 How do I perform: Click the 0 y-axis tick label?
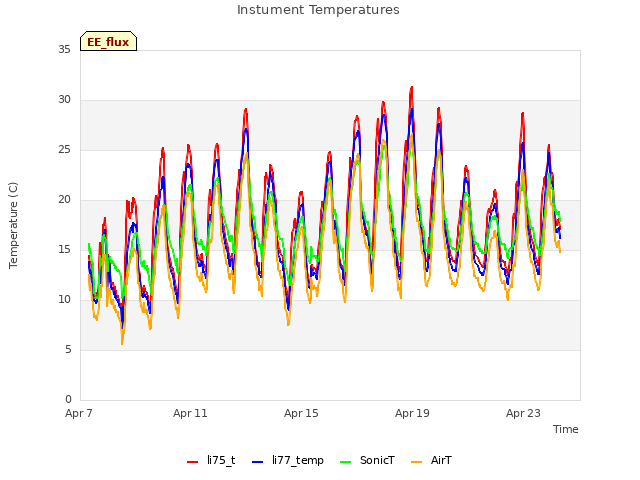(68, 400)
